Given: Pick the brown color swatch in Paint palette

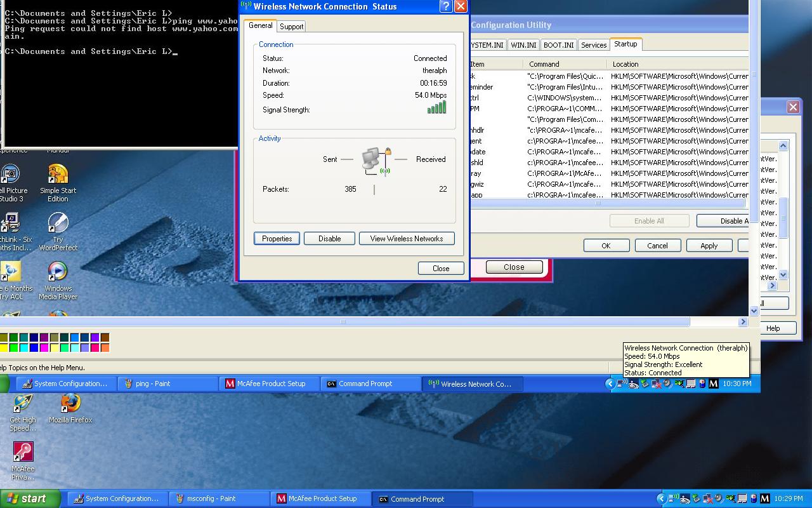Looking at the screenshot, I should [x=105, y=337].
